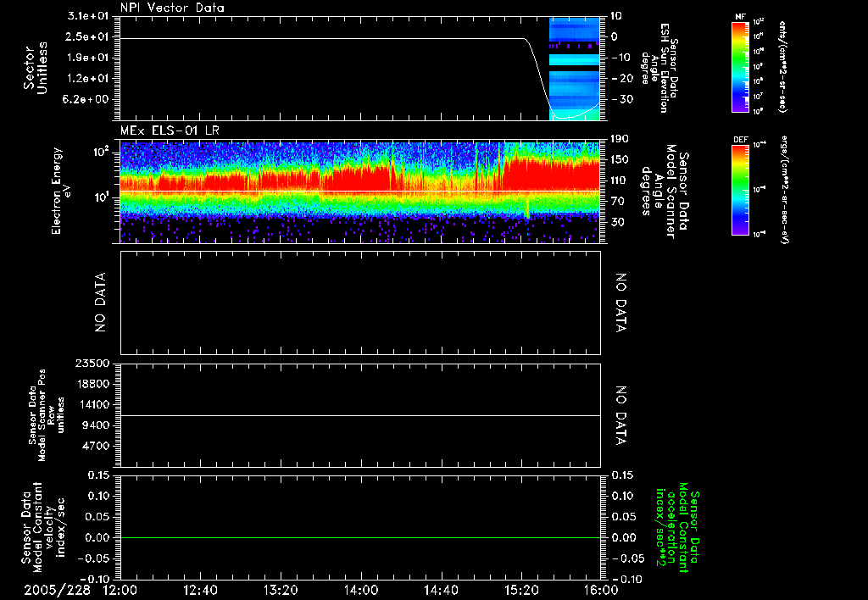Click the 14:00 time axis label
The height and width of the screenshot is (600, 868).
[361, 589]
